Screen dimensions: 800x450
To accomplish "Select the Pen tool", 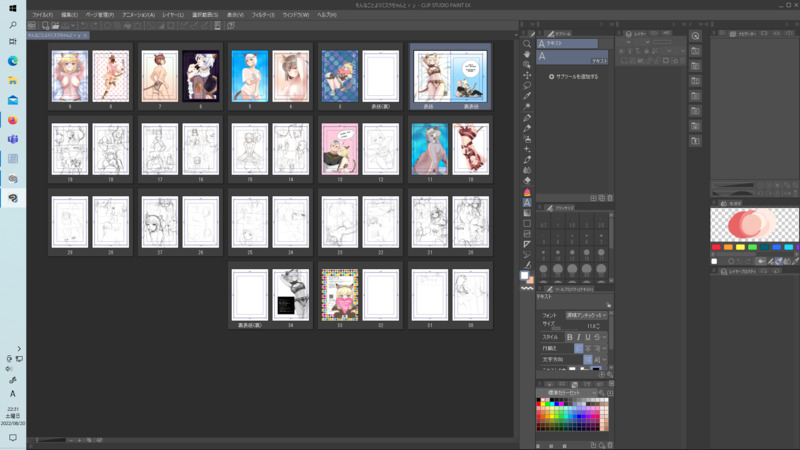I will (x=527, y=118).
